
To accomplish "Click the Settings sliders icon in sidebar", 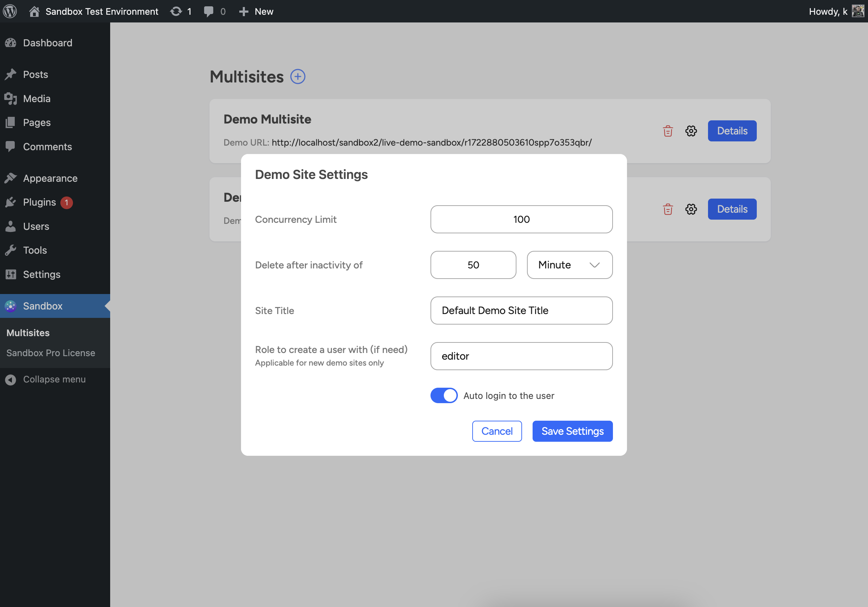I will click(11, 274).
